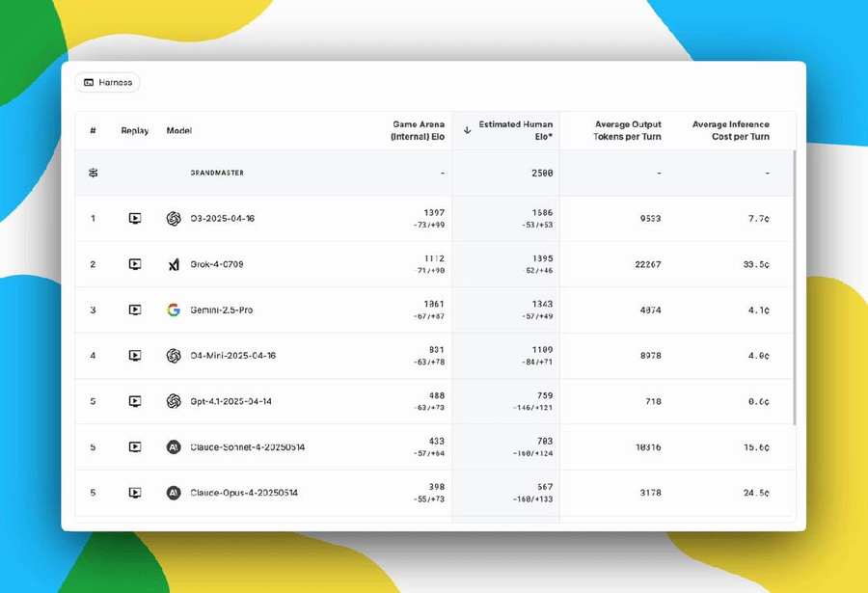Click the xAI logo next to Grok-4-0709

coord(174,264)
